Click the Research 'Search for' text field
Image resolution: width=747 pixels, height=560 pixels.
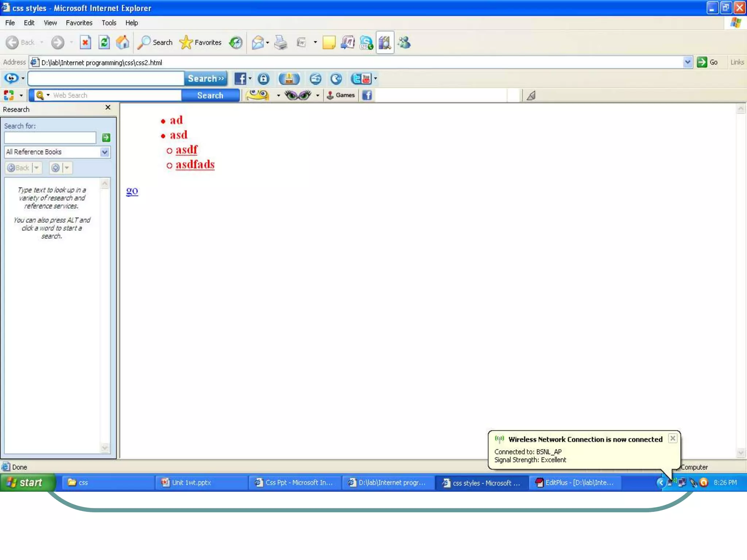50,137
